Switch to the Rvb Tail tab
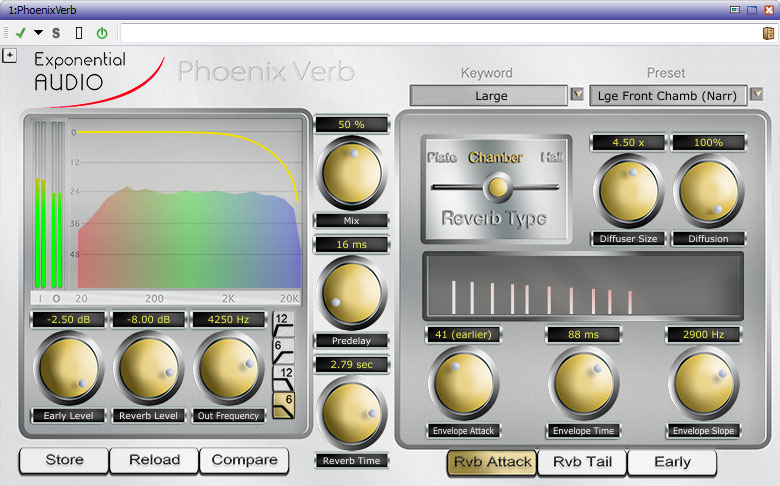Viewport: 780px width, 486px height. click(x=582, y=461)
